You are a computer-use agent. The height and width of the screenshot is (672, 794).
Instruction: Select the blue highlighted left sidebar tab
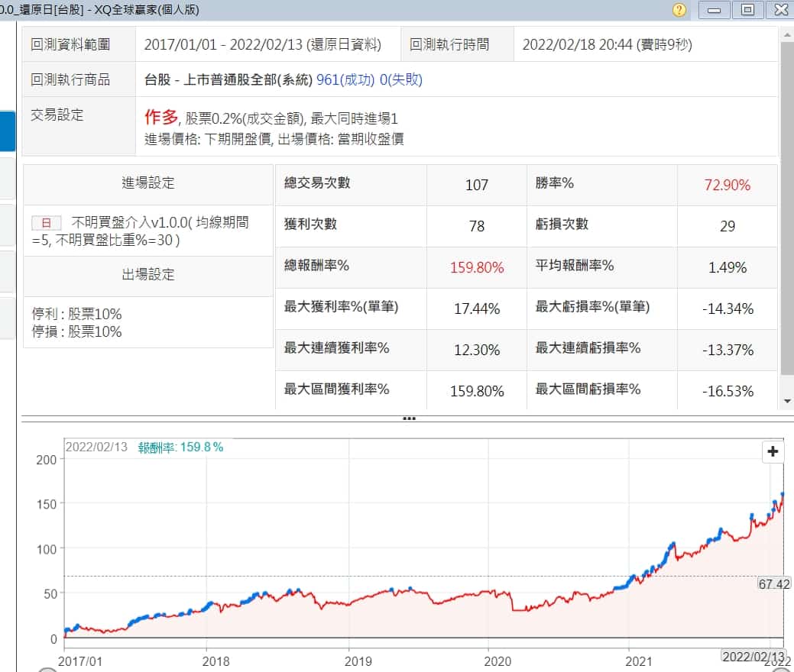(x=8, y=131)
